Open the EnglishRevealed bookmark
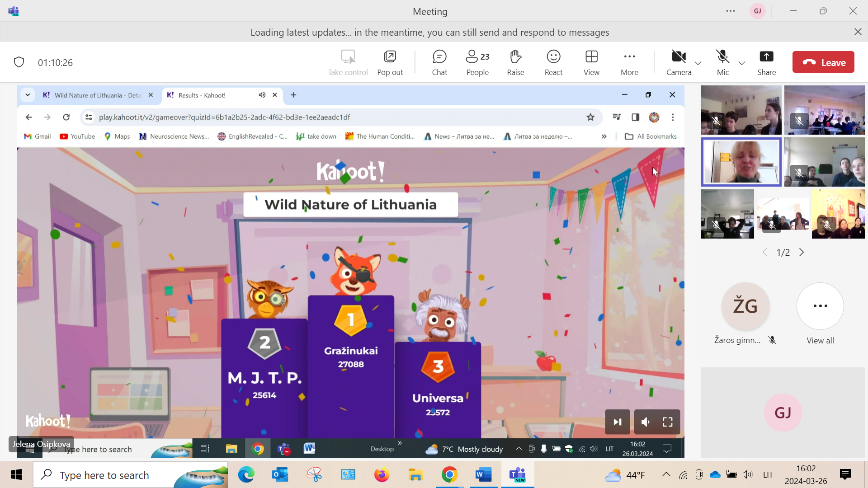The image size is (868, 488). (253, 136)
